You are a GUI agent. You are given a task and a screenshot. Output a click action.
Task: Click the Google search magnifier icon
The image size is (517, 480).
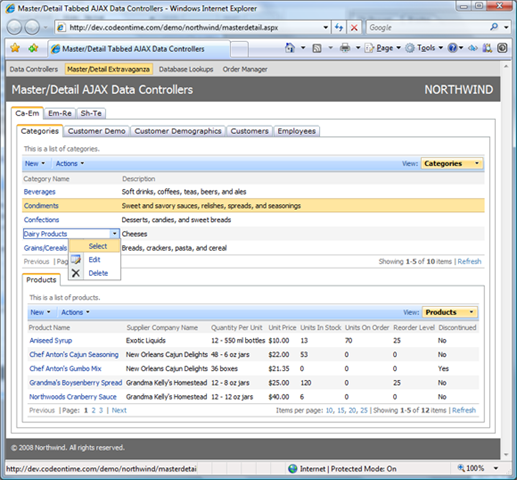(494, 27)
